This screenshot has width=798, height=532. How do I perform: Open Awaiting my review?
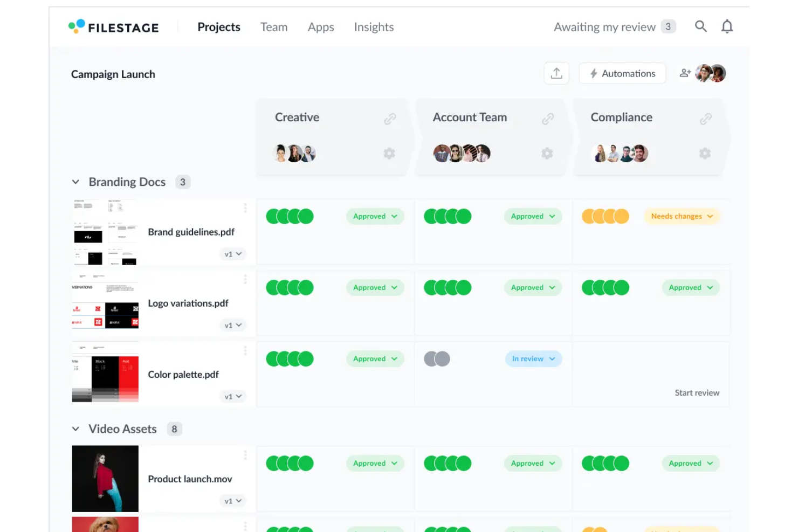click(604, 27)
